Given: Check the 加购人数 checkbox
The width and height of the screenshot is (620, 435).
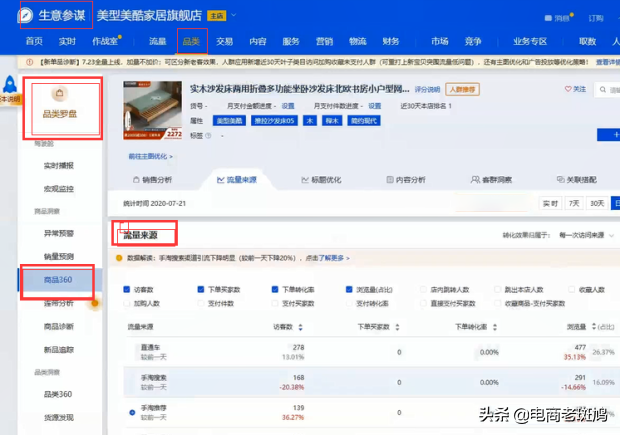Looking at the screenshot, I should coord(127,303).
